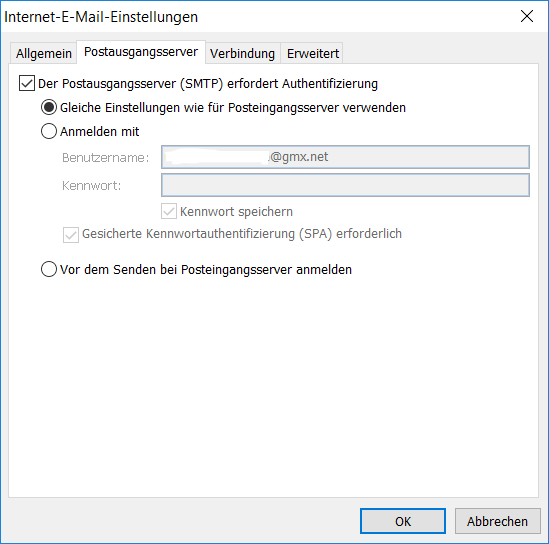Toggle the Kennwort speichern checkbox
The width and height of the screenshot is (549, 544).
169,211
